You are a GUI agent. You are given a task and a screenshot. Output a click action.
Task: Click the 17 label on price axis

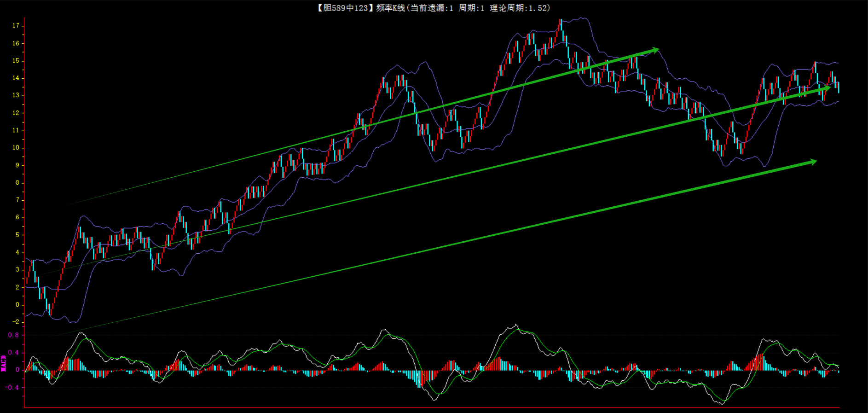coord(16,26)
